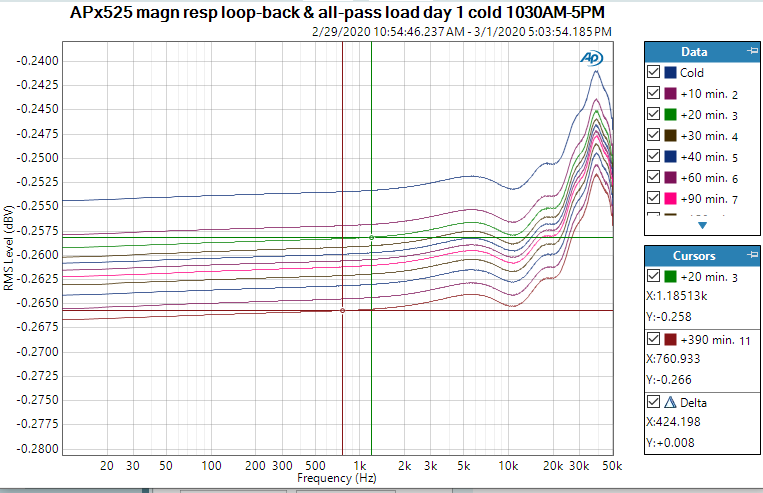Click the Cold label in Data panel
Viewport: 763px width, 493px height.
coord(691,73)
